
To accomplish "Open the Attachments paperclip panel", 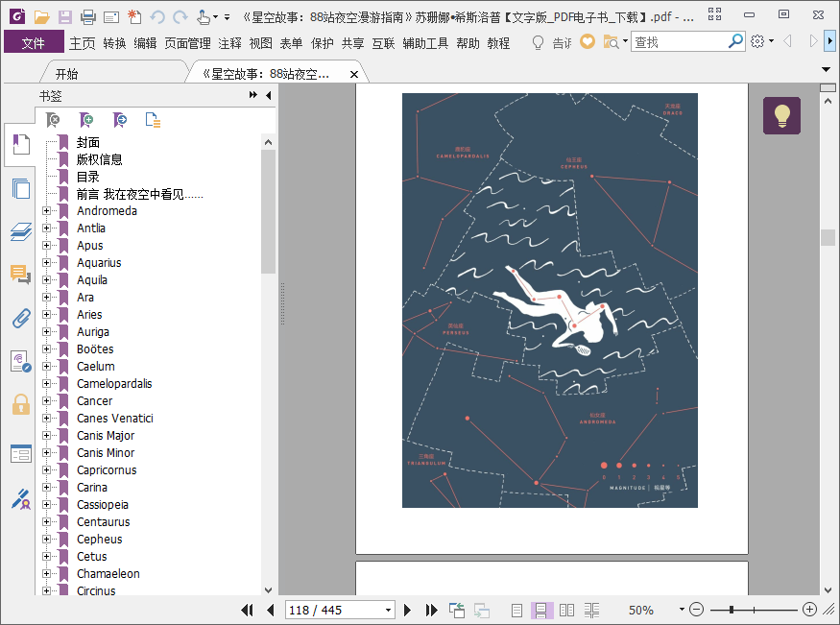I will point(21,318).
